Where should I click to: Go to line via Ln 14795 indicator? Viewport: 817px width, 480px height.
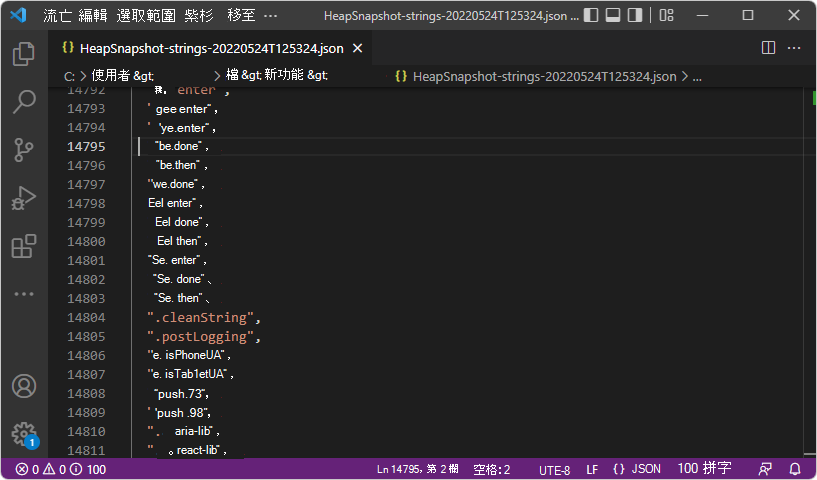pyautogui.click(x=417, y=469)
